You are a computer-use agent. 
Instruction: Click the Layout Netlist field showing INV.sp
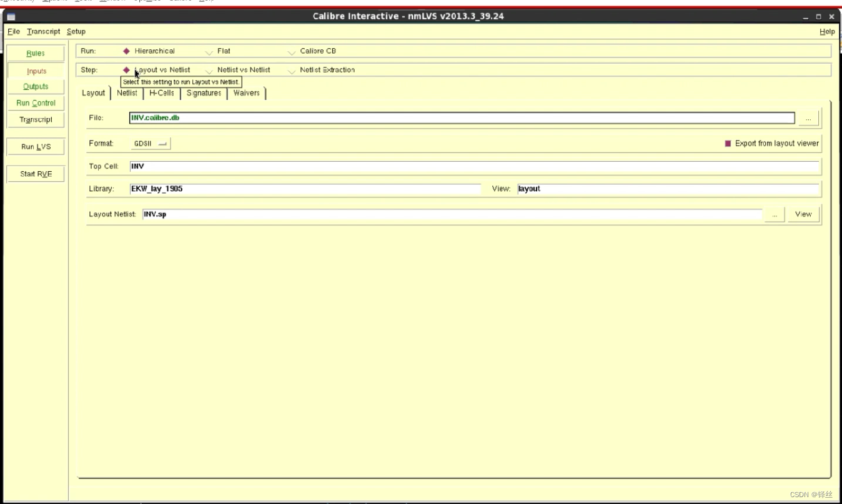point(452,214)
